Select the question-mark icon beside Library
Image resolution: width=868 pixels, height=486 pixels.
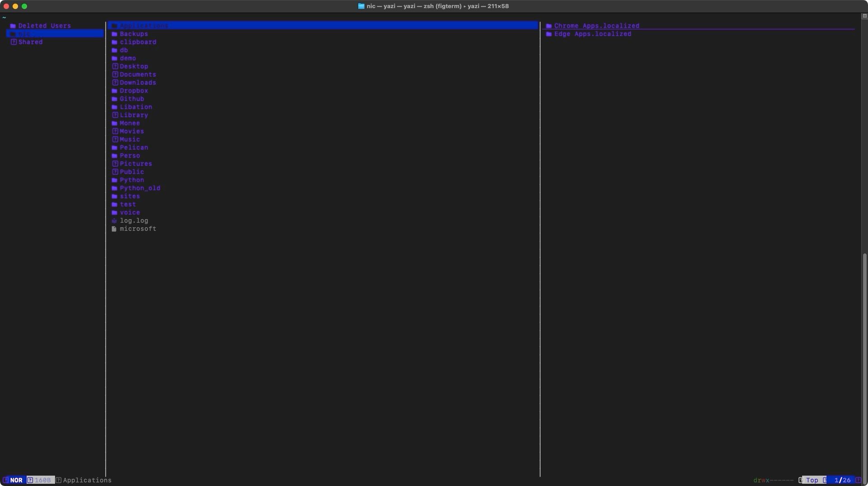(x=115, y=115)
